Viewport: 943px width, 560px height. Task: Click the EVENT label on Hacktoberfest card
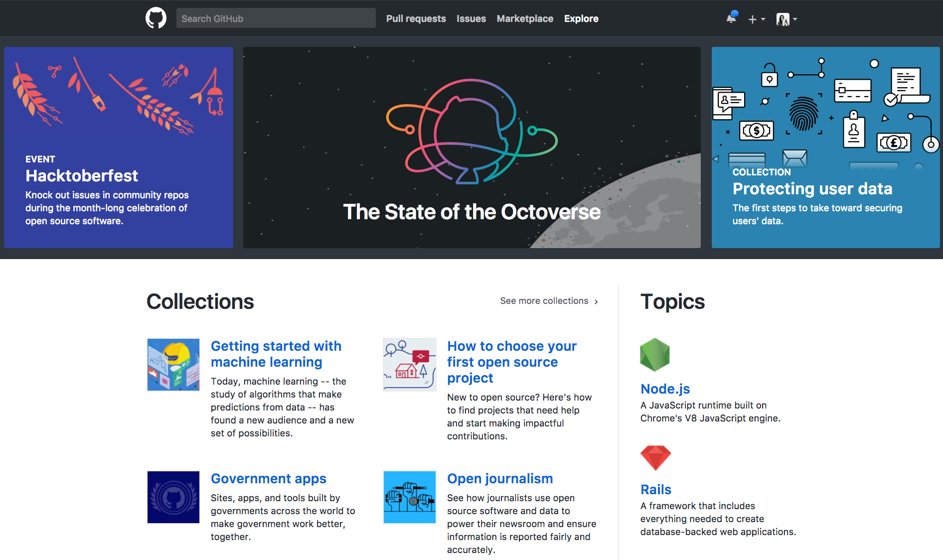pyautogui.click(x=40, y=159)
